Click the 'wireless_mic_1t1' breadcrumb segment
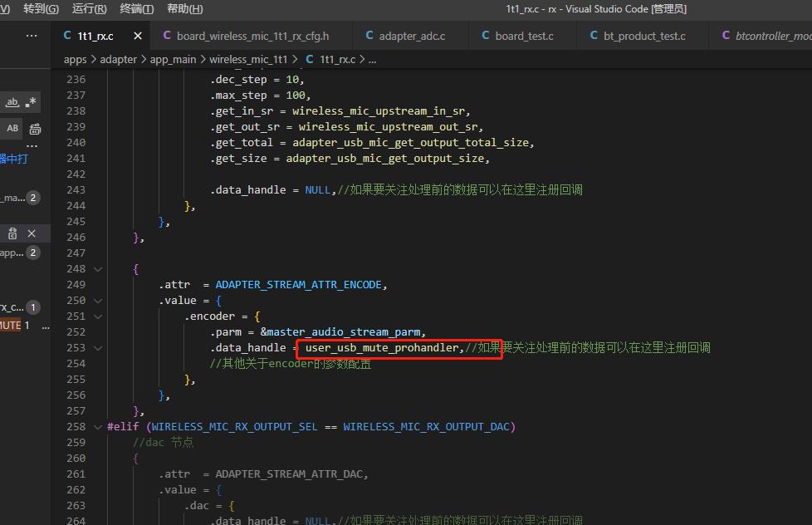Image resolution: width=812 pixels, height=525 pixels. (248, 60)
